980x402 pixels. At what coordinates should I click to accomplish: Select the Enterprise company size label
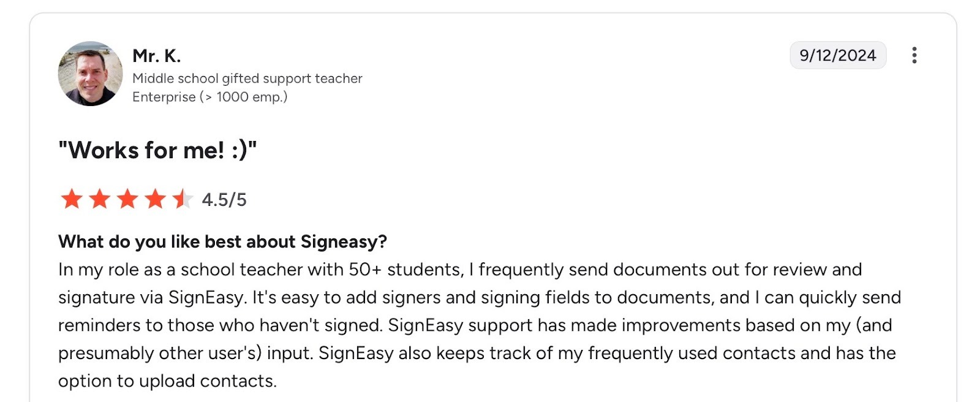210,96
